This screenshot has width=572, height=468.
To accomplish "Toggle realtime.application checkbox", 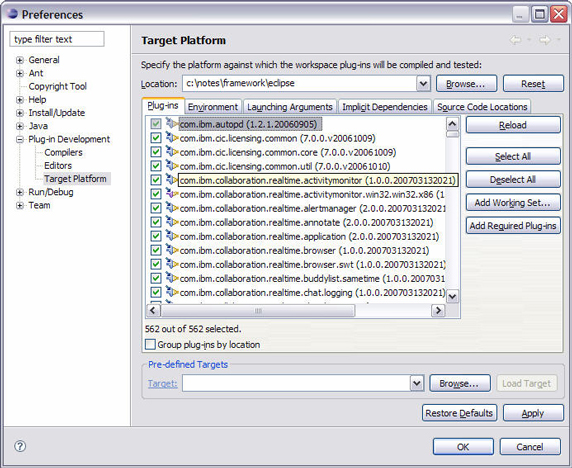I will click(156, 236).
